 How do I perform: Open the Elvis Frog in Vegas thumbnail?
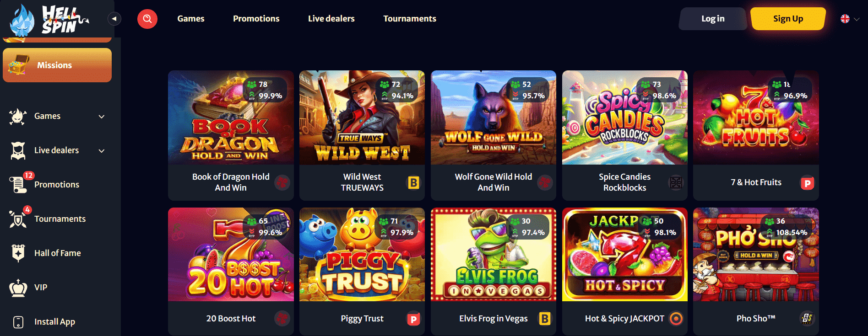(494, 255)
